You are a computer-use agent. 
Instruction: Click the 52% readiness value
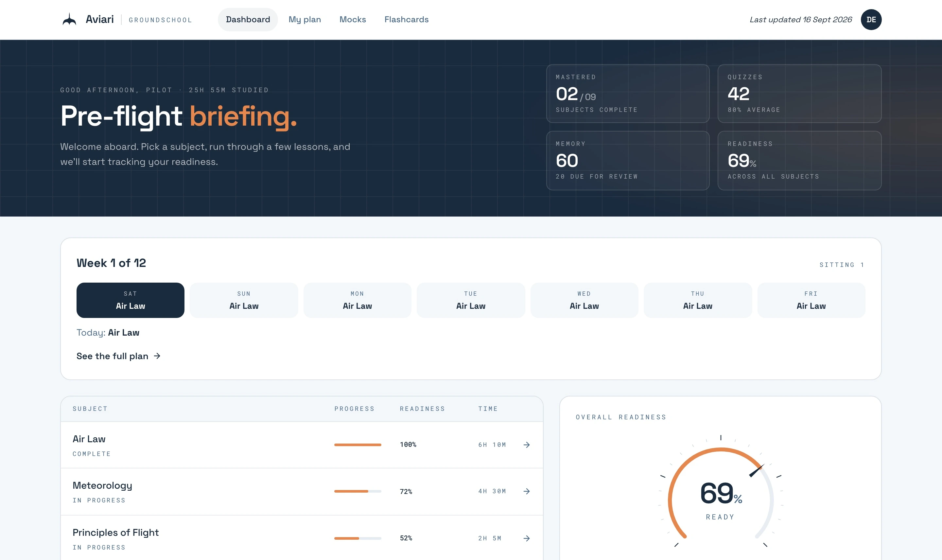tap(406, 538)
